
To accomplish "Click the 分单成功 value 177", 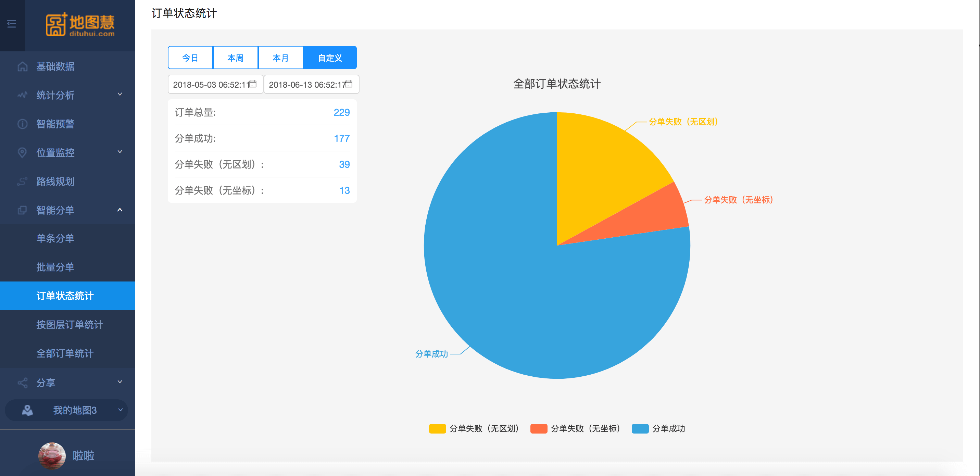I will (x=342, y=138).
